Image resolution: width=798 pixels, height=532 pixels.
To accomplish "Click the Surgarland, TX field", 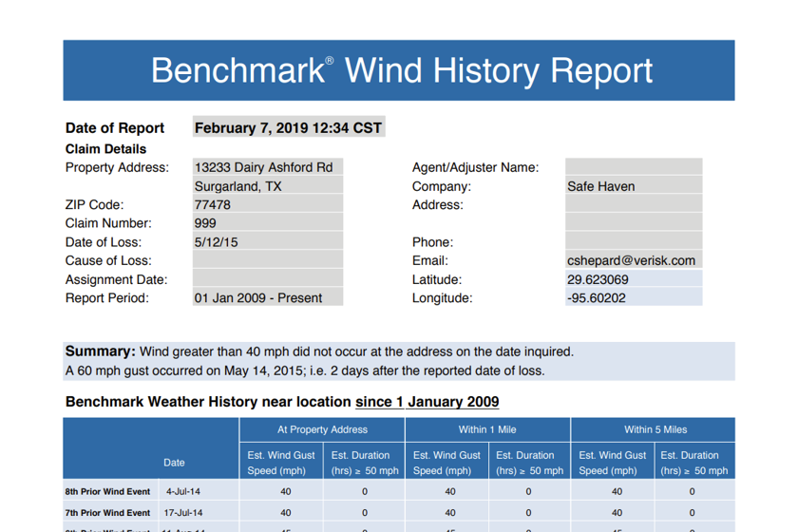I will (x=268, y=186).
